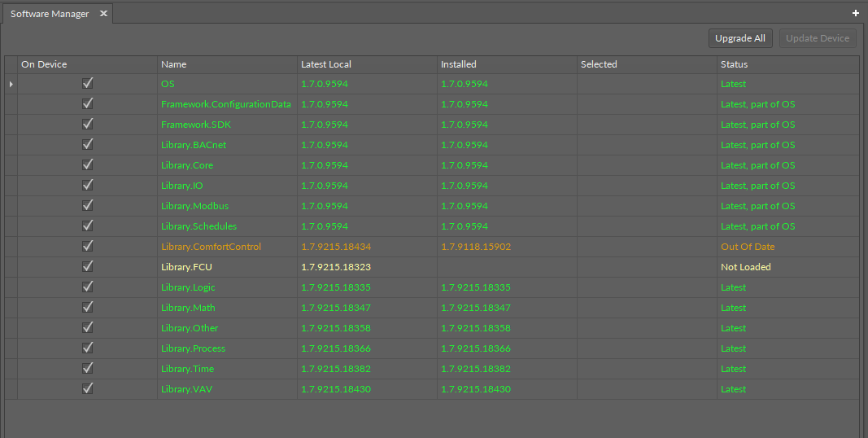Select the Library.VAV name cell
The image size is (868, 438).
point(227,389)
